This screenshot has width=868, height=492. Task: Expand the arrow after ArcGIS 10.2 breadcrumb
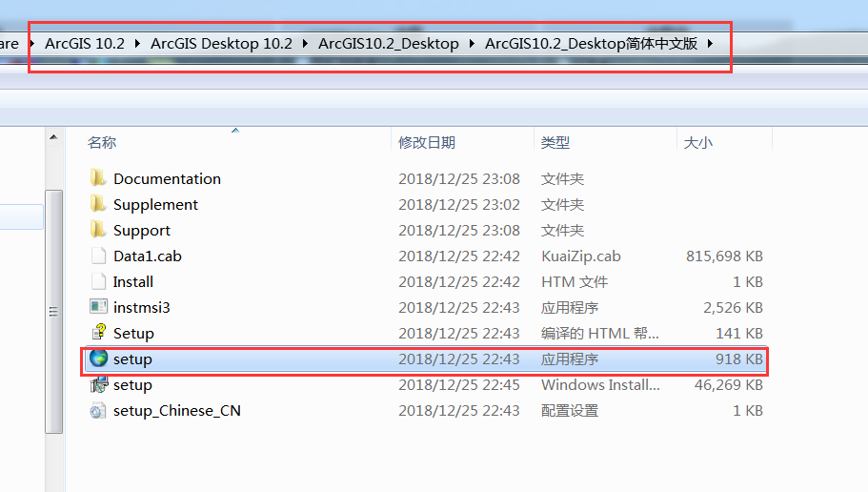[x=137, y=44]
